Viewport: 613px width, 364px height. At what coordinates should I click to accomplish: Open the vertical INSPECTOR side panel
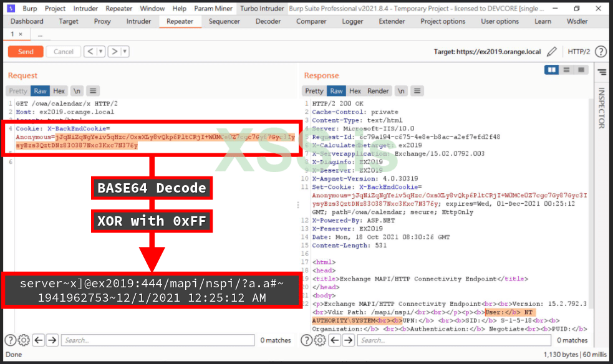[x=602, y=108]
